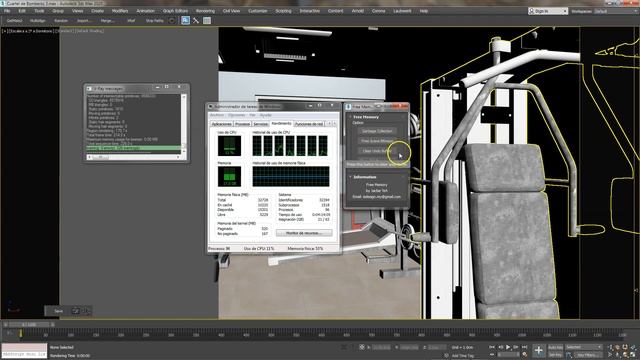Viewport: 640px width, 360px height.
Task: Click the Strip Paths toolbar button
Action: point(154,20)
